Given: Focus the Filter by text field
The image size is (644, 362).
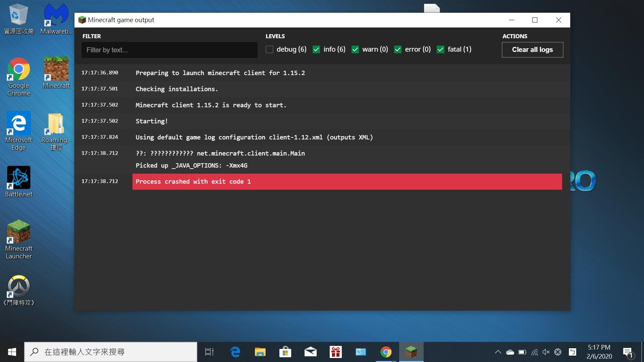Looking at the screenshot, I should coord(169,50).
